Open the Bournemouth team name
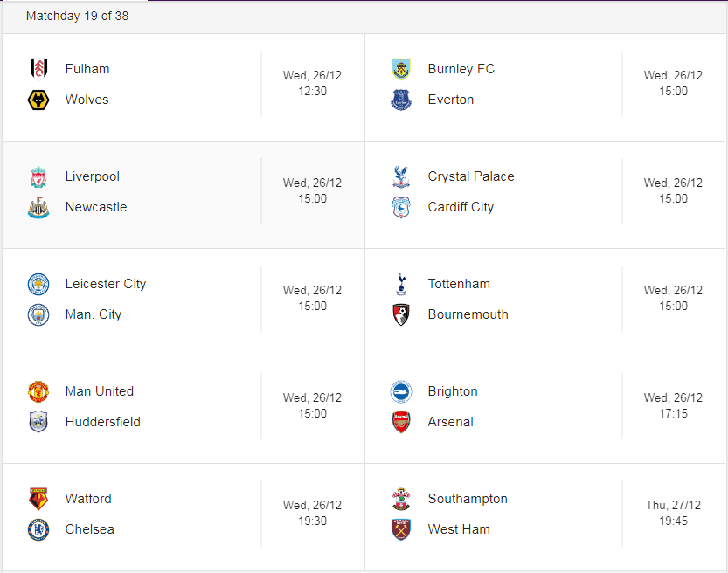 (468, 314)
